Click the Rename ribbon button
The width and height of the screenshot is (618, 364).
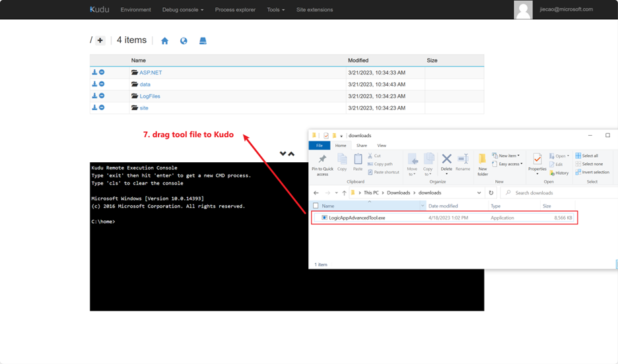click(x=463, y=162)
